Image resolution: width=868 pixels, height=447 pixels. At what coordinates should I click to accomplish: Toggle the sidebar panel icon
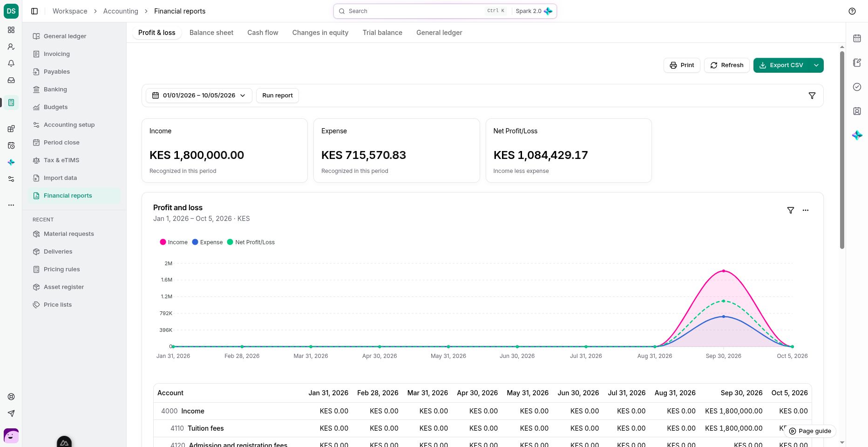[x=34, y=11]
